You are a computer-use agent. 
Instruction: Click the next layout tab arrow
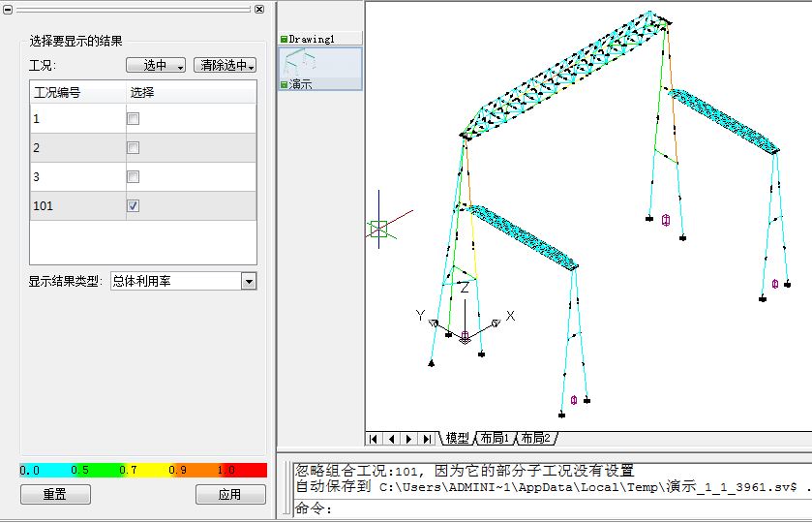(409, 439)
